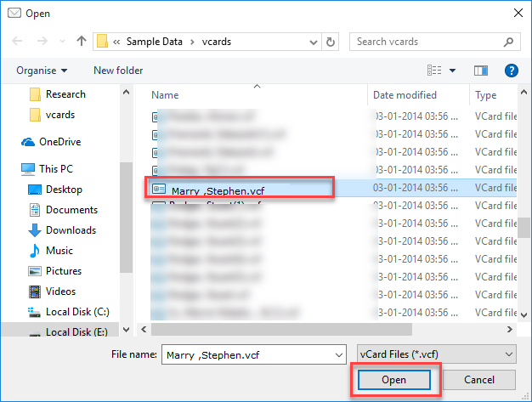Click the Music note icon
The height and width of the screenshot is (402, 532).
(35, 251)
